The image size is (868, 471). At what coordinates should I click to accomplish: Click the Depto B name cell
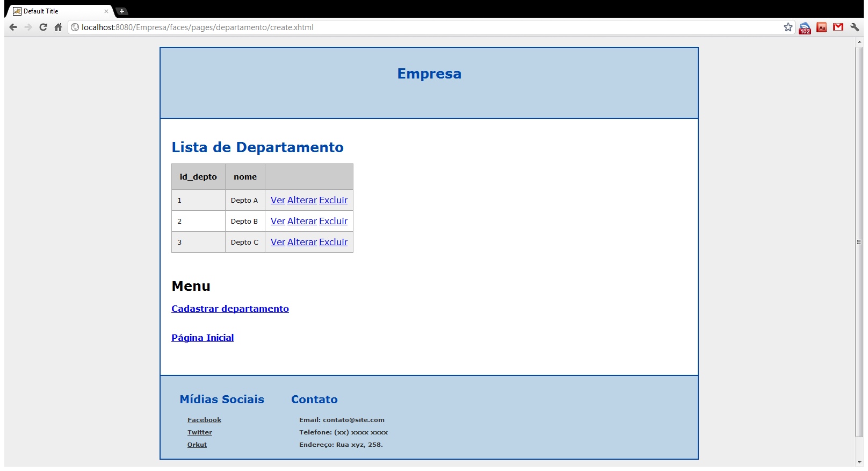pyautogui.click(x=245, y=221)
